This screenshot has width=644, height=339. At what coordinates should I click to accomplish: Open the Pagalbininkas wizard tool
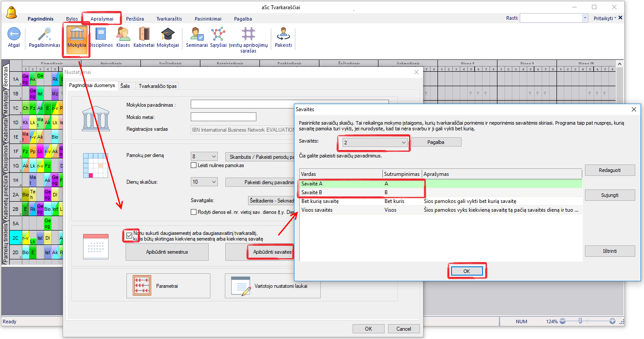click(45, 35)
